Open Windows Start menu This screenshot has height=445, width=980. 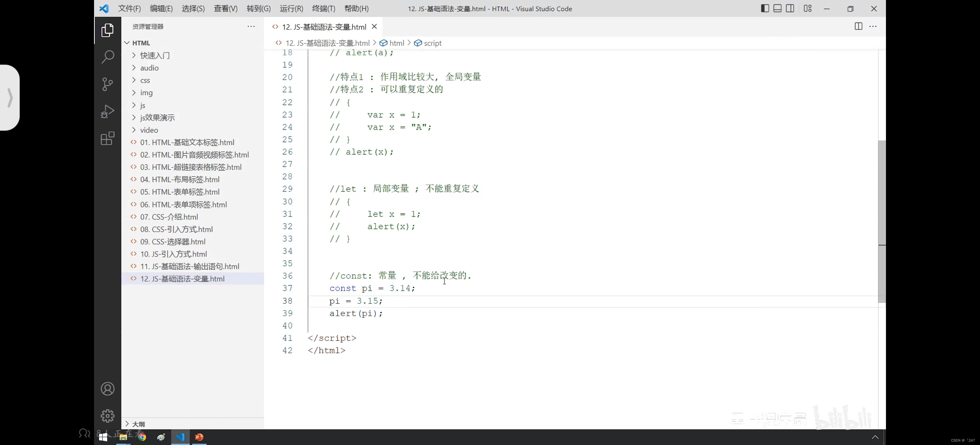(103, 437)
